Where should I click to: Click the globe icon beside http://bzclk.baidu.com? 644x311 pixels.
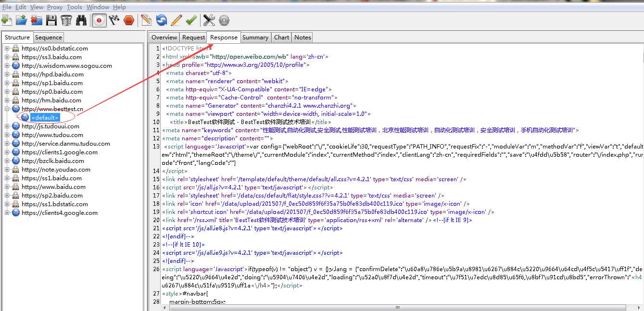click(15, 161)
